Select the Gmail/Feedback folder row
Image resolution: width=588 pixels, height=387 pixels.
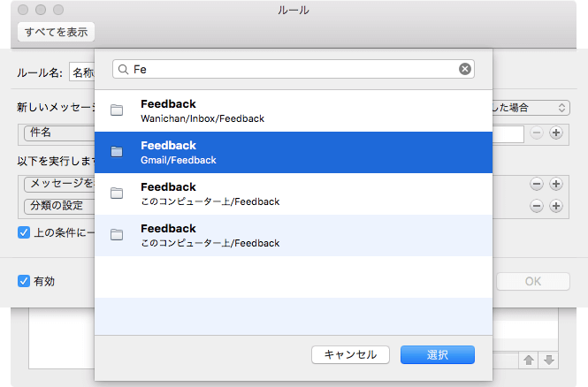click(x=292, y=152)
